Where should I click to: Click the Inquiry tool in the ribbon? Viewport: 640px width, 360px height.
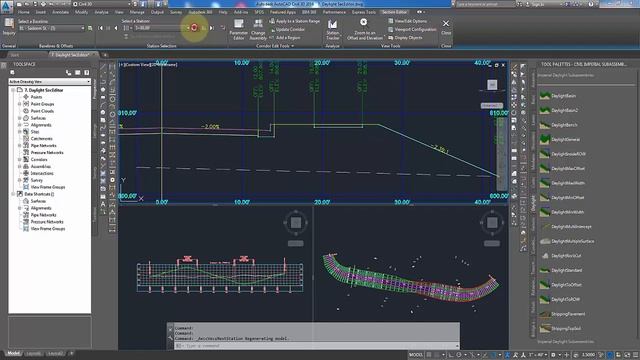point(9,27)
